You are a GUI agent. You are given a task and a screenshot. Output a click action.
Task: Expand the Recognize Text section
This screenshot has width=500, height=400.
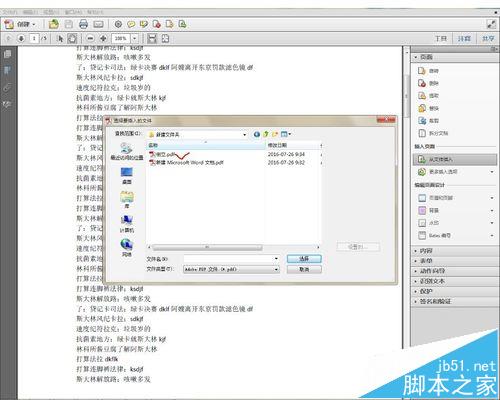tap(455, 281)
